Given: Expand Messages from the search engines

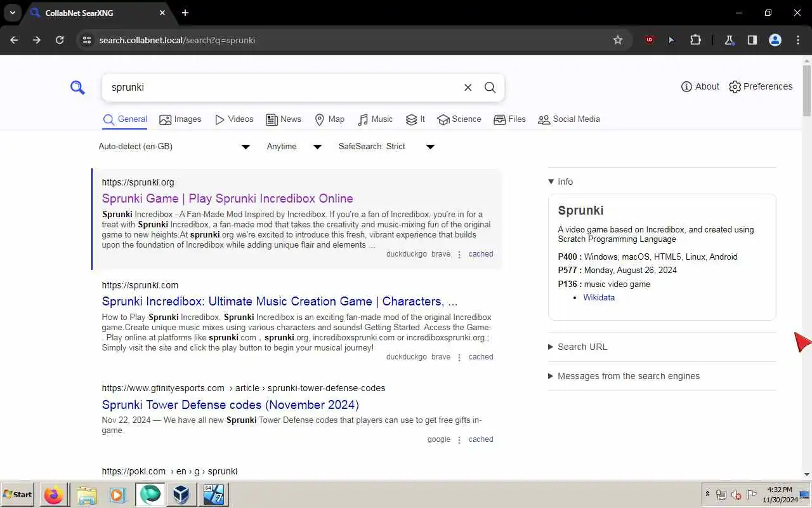Looking at the screenshot, I should point(624,376).
